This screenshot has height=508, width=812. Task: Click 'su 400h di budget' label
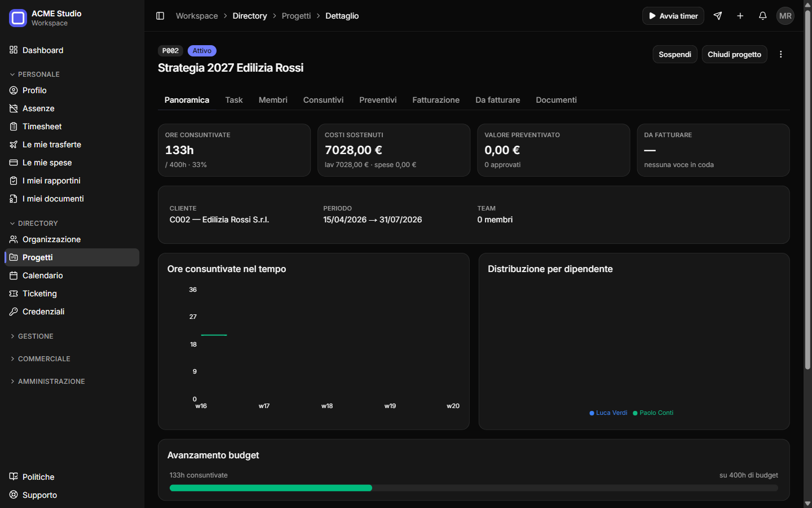(x=749, y=475)
